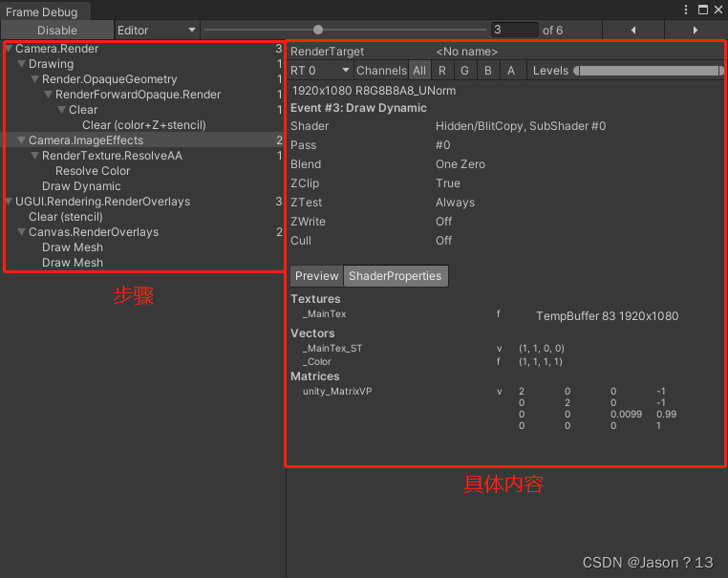Toggle the R channel view
The image size is (728, 578).
pos(442,71)
